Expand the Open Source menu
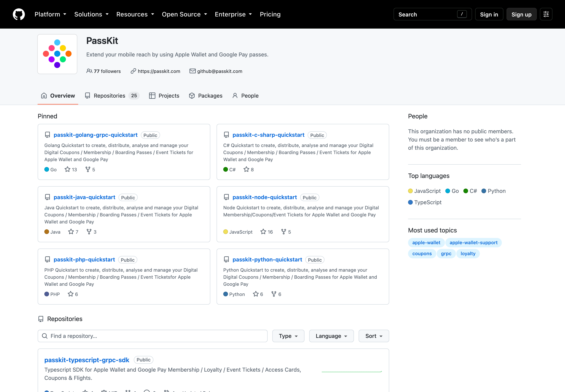Screen dimensions: 565x392 [x=184, y=14]
